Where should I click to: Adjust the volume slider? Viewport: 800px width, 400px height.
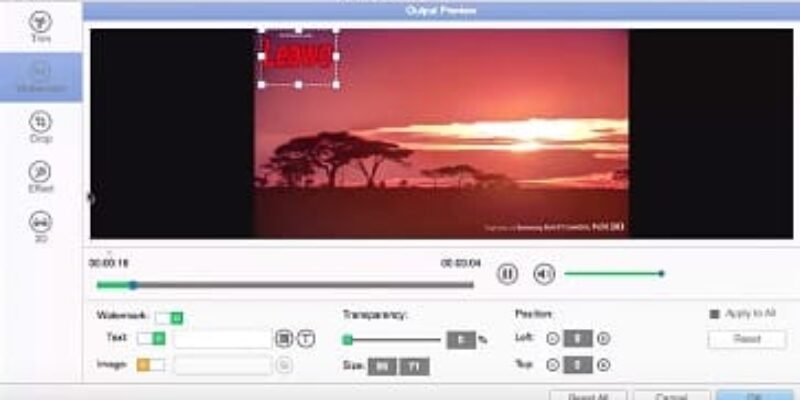[x=614, y=274]
